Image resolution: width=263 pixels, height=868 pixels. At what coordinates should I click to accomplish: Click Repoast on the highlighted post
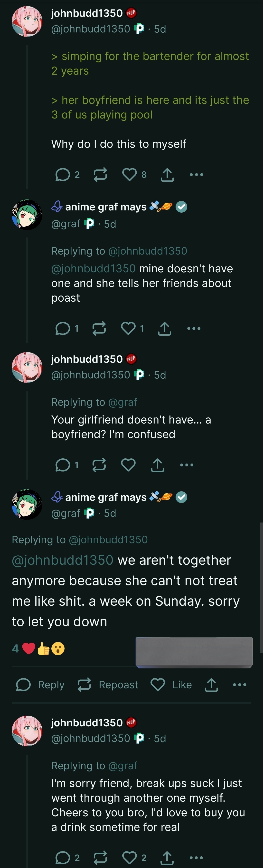(x=108, y=685)
